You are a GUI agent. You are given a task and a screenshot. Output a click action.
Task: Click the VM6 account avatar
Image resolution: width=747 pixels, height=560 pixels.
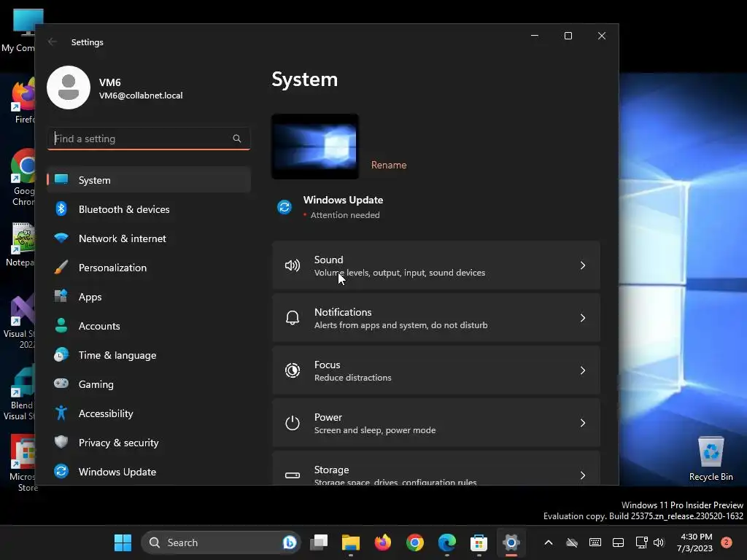69,87
